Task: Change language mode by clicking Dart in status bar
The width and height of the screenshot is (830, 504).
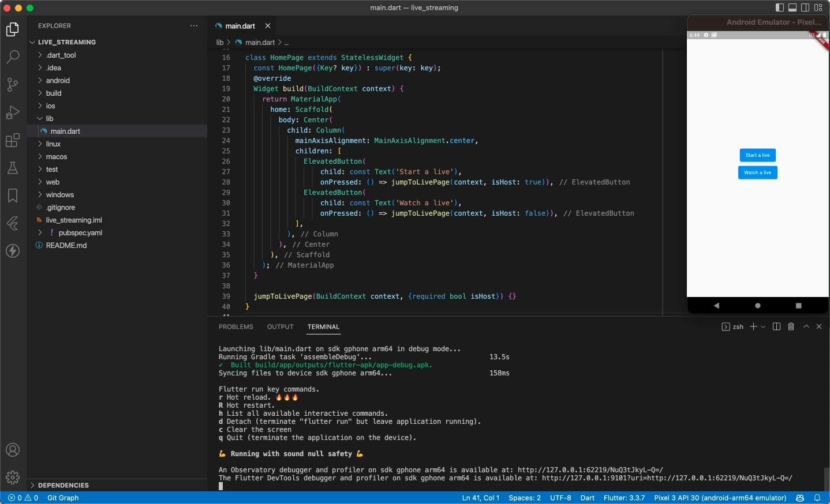Action: pyautogui.click(x=587, y=498)
